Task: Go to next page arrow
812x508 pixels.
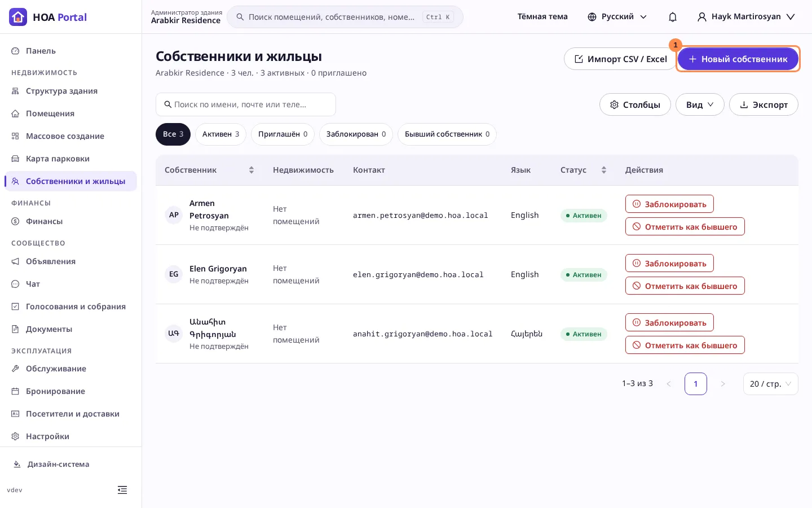Action: (x=723, y=384)
